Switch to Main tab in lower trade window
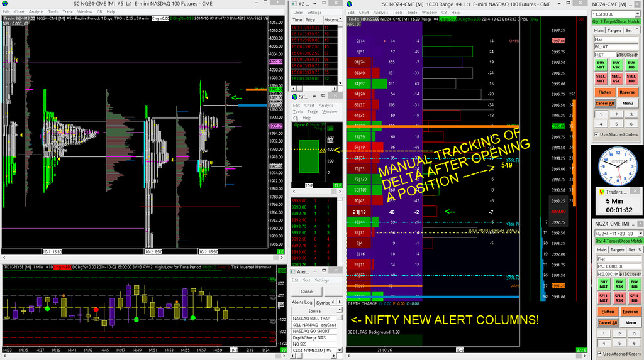The image size is (644, 360). click(602, 249)
